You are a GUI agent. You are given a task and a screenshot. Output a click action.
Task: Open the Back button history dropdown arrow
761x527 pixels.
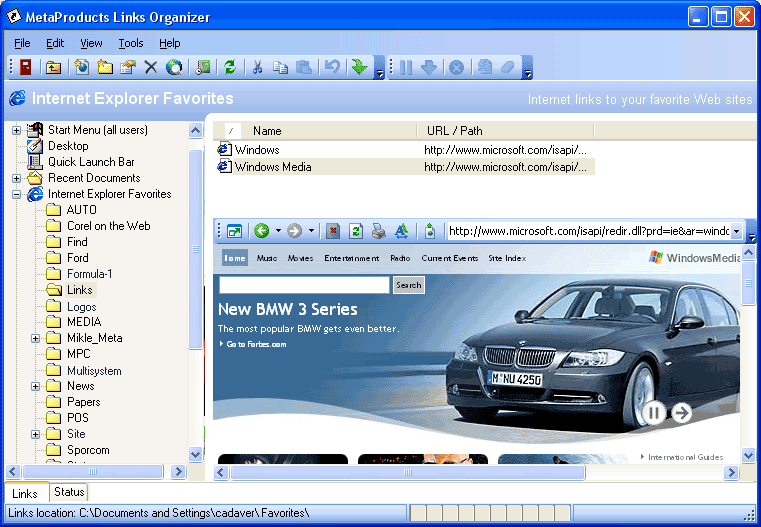278,231
